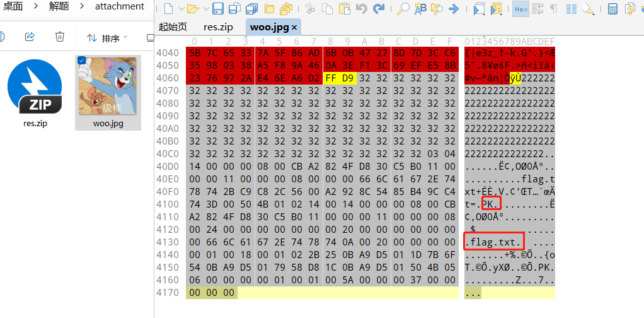Click ASCII text of row 40F0
This screenshot has height=318, width=644.
pos(510,192)
